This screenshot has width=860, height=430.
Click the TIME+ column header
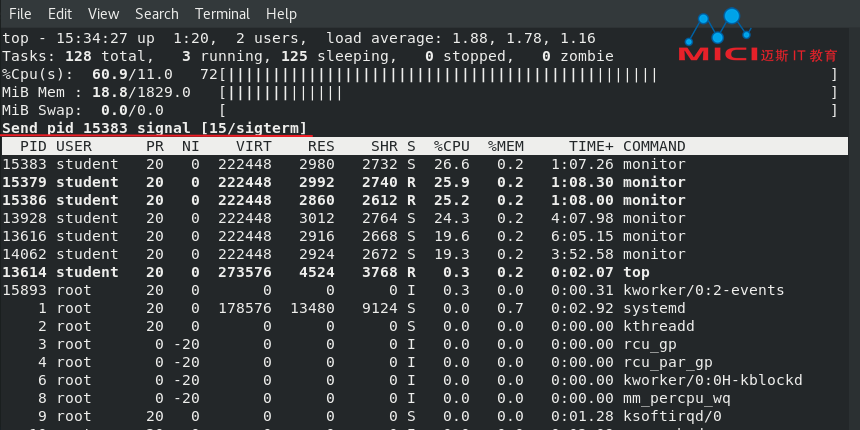click(x=591, y=146)
